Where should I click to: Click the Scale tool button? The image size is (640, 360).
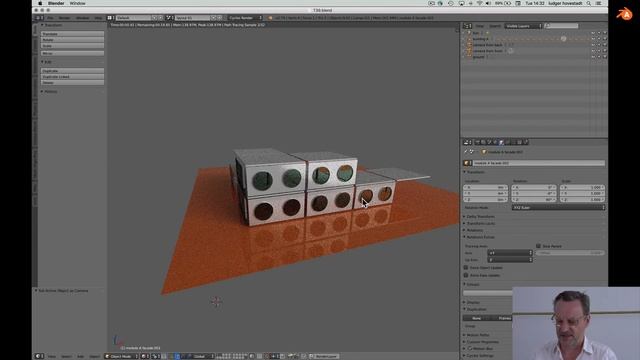coord(72,46)
